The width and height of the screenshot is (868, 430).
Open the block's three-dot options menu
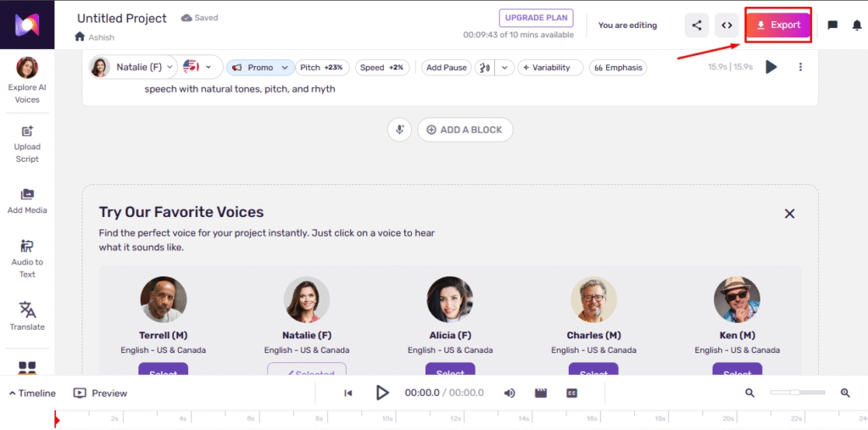[800, 67]
